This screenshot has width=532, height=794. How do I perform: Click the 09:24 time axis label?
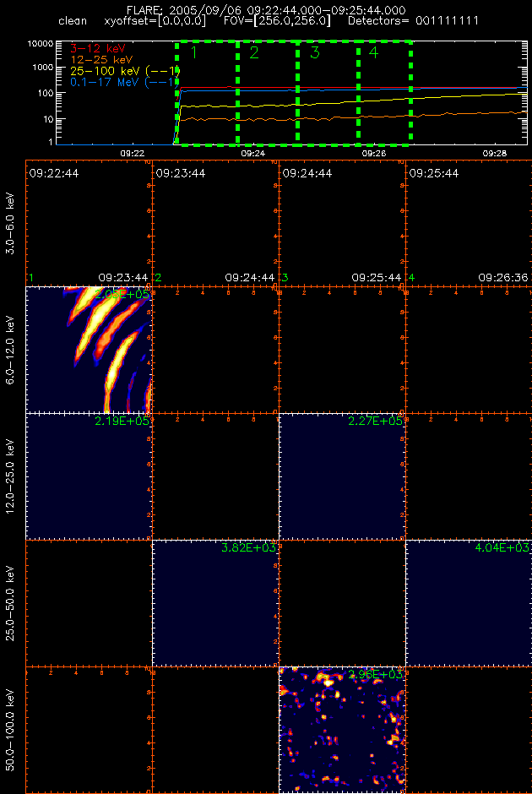point(253,152)
